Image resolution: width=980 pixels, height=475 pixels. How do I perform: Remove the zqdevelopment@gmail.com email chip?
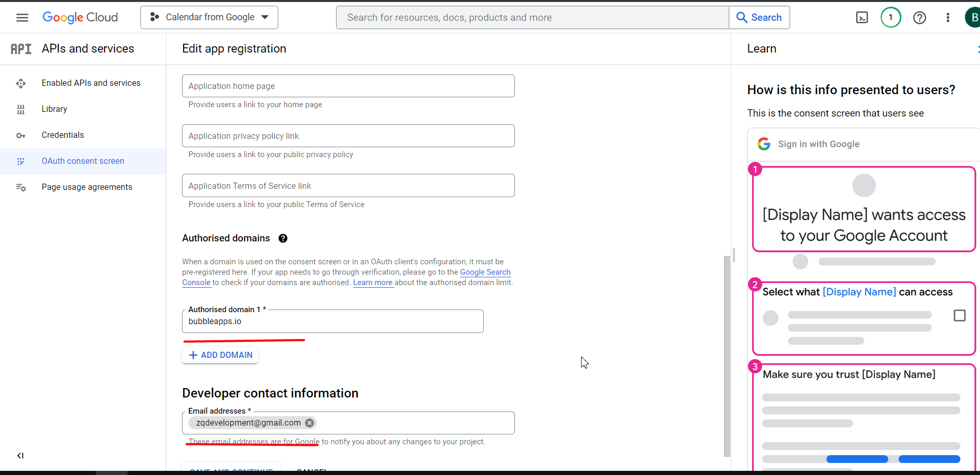click(310, 423)
